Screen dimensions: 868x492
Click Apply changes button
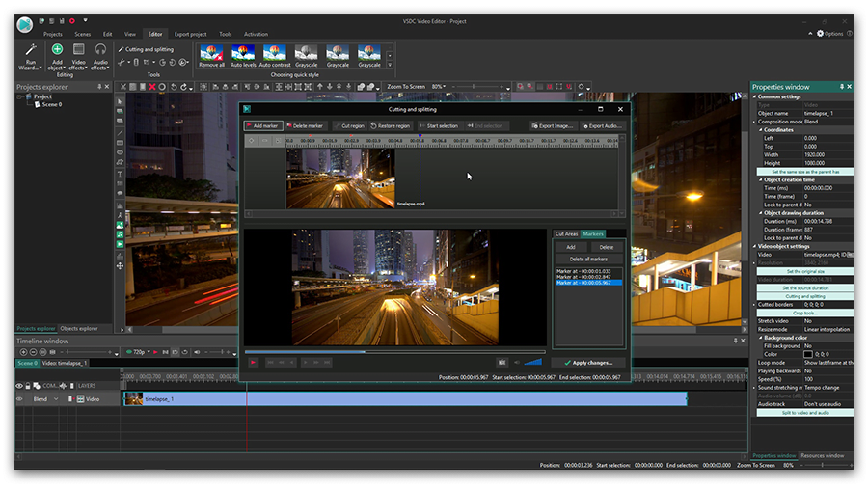coord(588,363)
